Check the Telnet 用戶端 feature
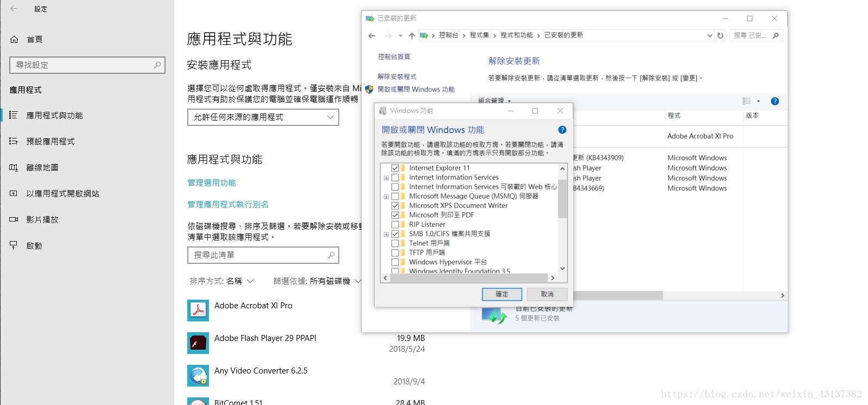 pos(395,243)
